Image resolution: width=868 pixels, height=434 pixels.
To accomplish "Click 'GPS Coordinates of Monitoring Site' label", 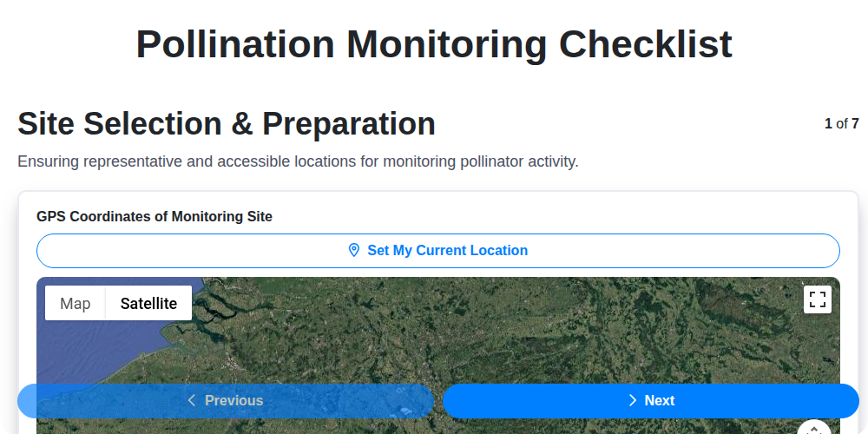I will [x=155, y=216].
